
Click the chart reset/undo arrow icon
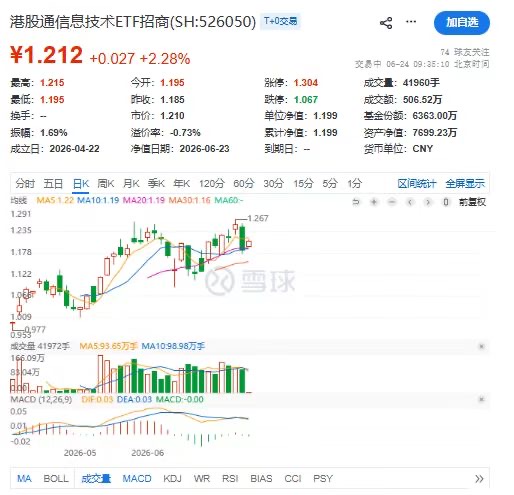pos(356,202)
